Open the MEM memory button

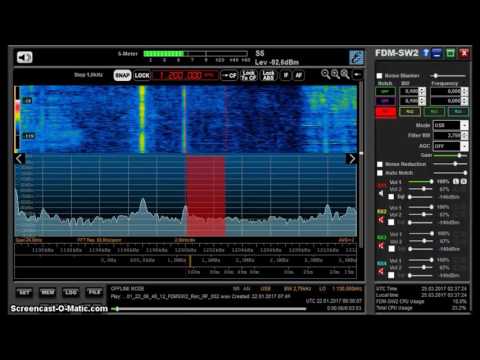click(x=48, y=293)
